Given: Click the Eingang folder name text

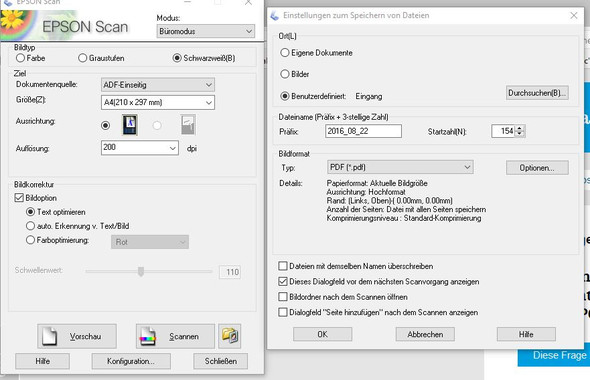Looking at the screenshot, I should (369, 96).
